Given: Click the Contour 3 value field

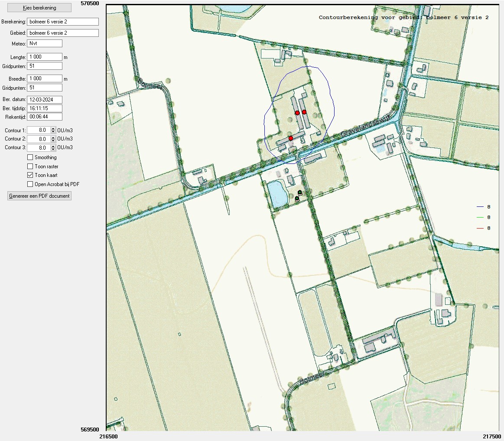Looking at the screenshot, I should pos(39,147).
